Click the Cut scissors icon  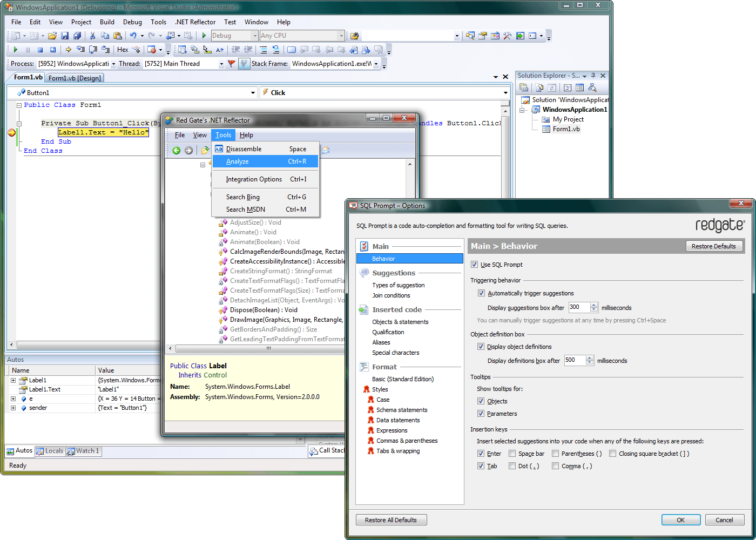(92, 36)
